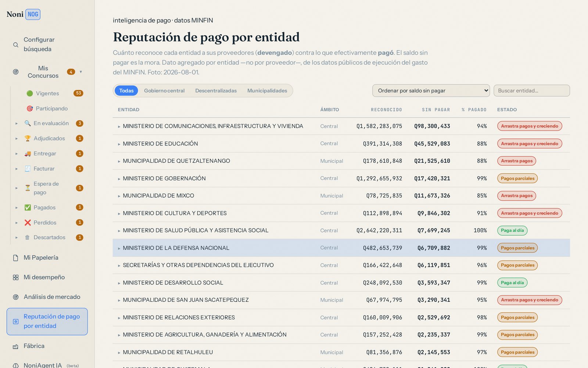Expand row Ministerio de Comunicaciones, Infraestructura y Vivienda

point(119,127)
